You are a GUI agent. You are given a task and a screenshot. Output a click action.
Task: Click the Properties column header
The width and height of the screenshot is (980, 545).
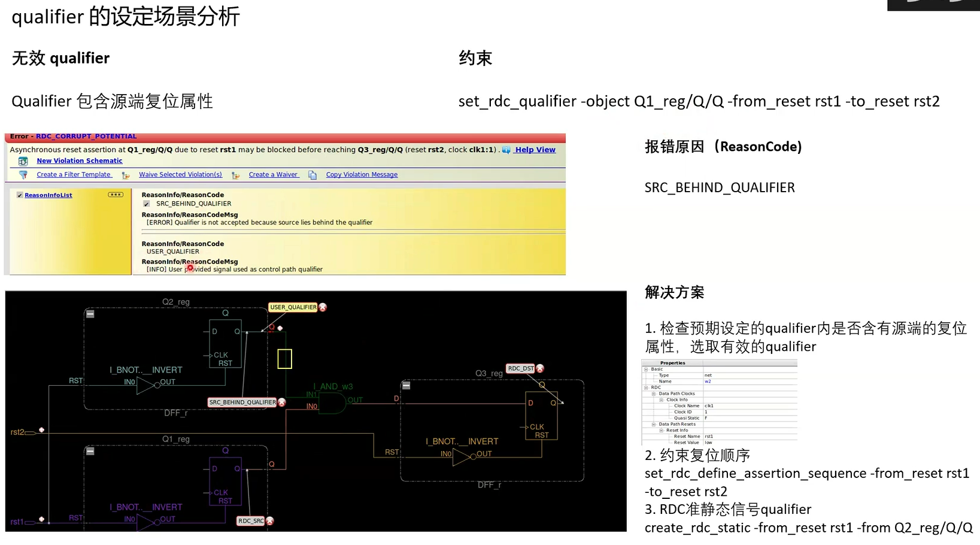(673, 363)
